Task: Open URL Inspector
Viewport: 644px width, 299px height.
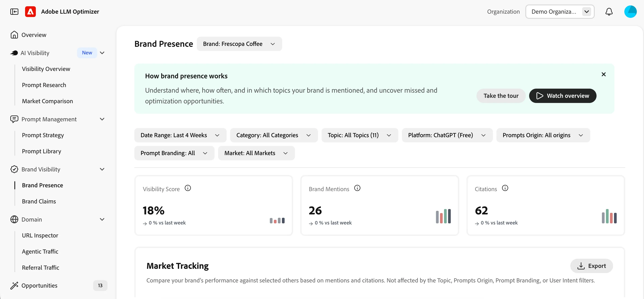Action: coord(40,235)
